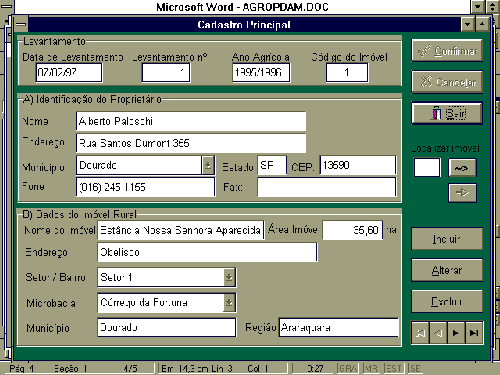Click the property Endereço field Obelisco
The height and width of the screenshot is (375, 500).
(207, 252)
